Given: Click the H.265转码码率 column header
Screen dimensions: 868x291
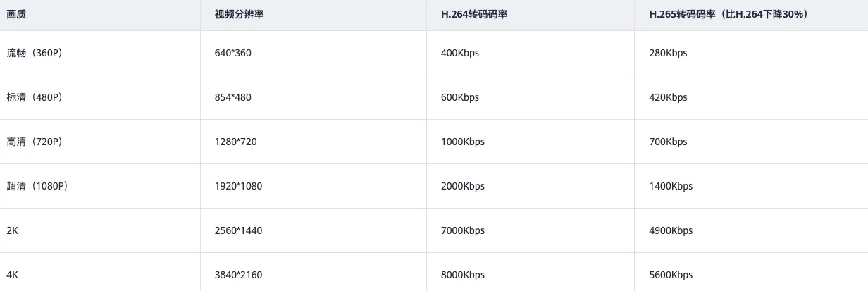Looking at the screenshot, I should point(728,14).
